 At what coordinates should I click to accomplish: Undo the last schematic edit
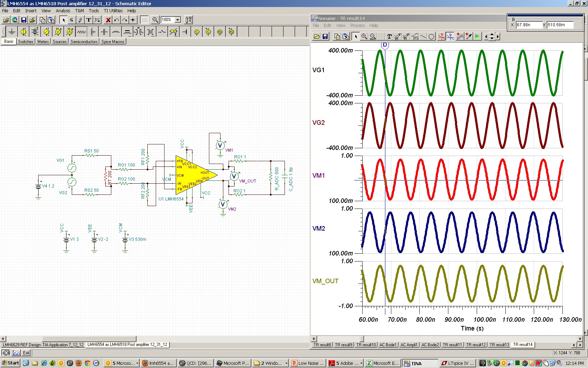[116, 20]
